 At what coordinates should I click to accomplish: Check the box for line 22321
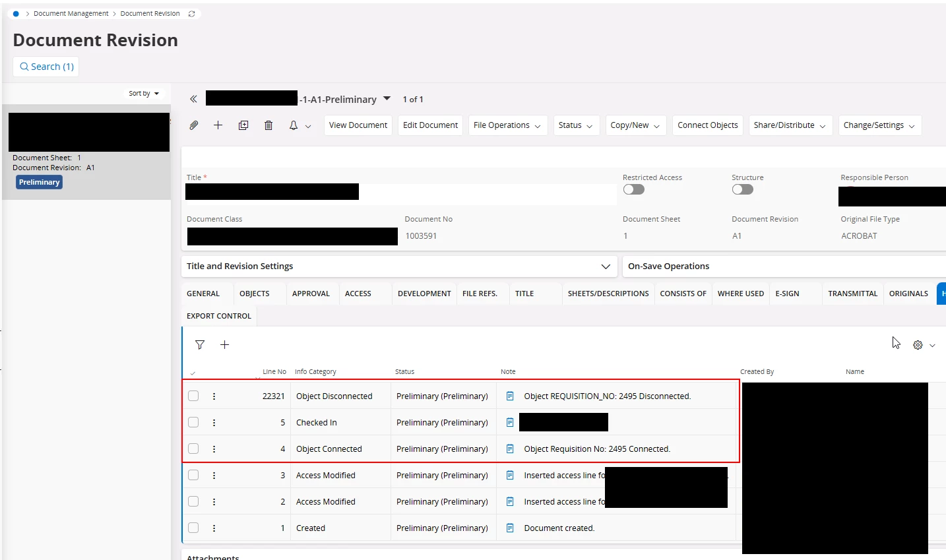pyautogui.click(x=193, y=396)
